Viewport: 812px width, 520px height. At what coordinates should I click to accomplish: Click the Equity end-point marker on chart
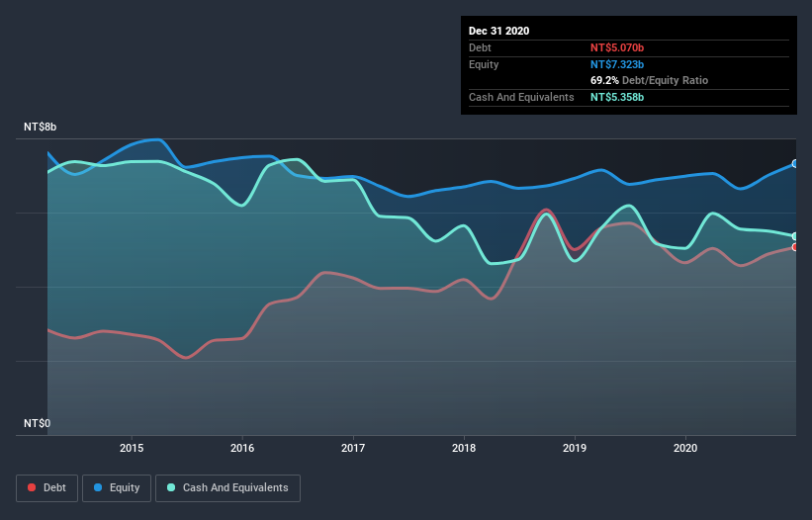(795, 163)
